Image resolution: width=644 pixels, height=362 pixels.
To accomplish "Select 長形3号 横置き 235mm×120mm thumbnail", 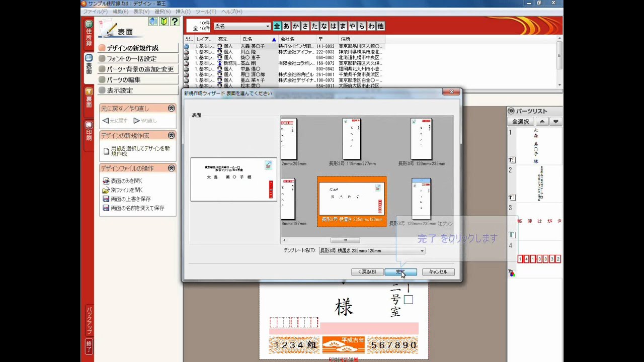I will (x=352, y=201).
